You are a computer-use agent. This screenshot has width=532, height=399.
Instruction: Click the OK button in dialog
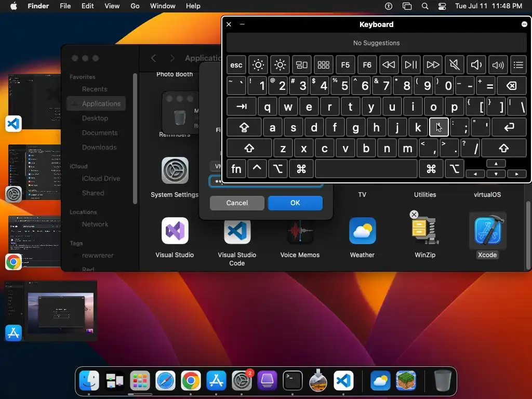pyautogui.click(x=295, y=203)
